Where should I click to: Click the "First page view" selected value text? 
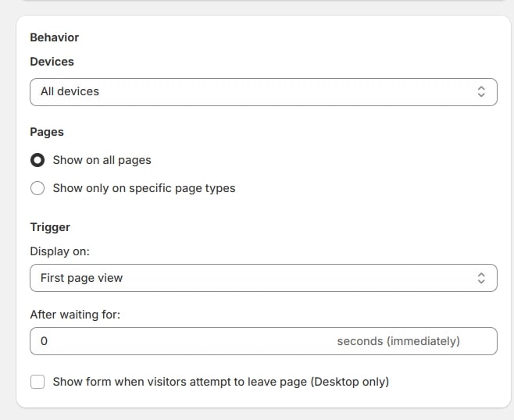(x=81, y=278)
